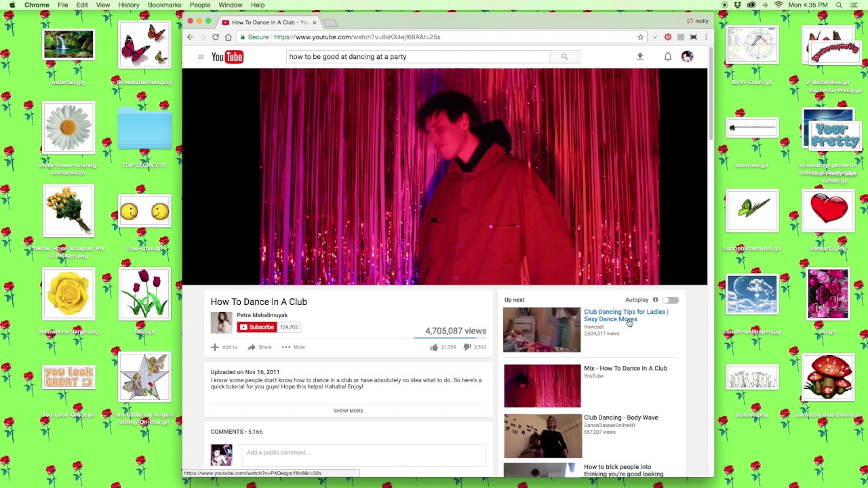Open the History menu
The height and width of the screenshot is (488, 868).
pos(128,5)
